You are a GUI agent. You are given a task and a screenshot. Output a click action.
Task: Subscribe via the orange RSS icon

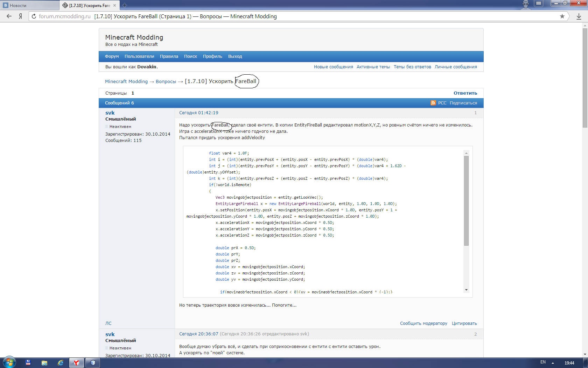click(x=433, y=103)
